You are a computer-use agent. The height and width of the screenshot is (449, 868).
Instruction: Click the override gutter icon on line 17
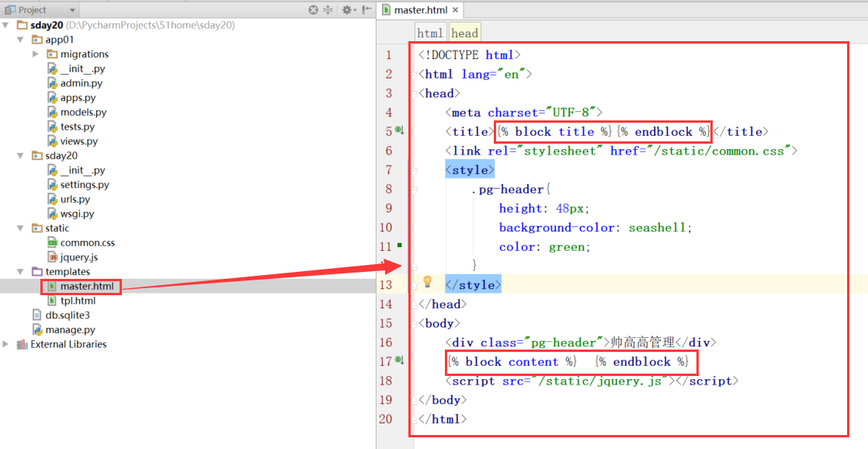point(400,360)
